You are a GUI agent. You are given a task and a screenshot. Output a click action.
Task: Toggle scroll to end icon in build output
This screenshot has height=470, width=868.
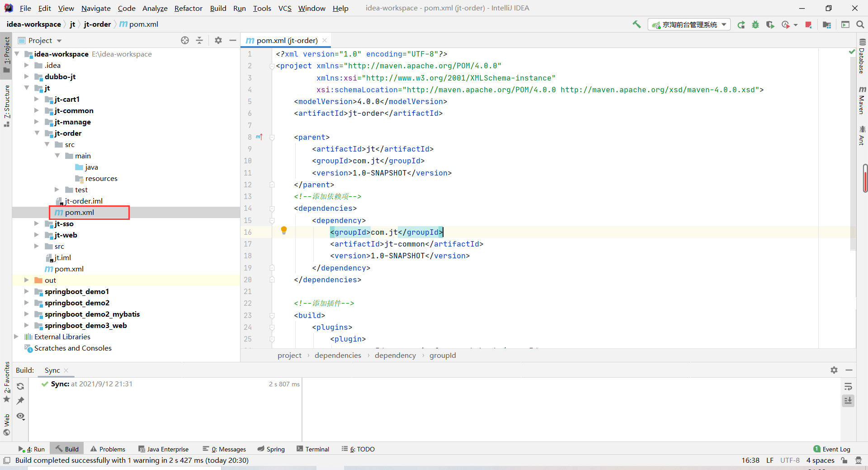[848, 400]
